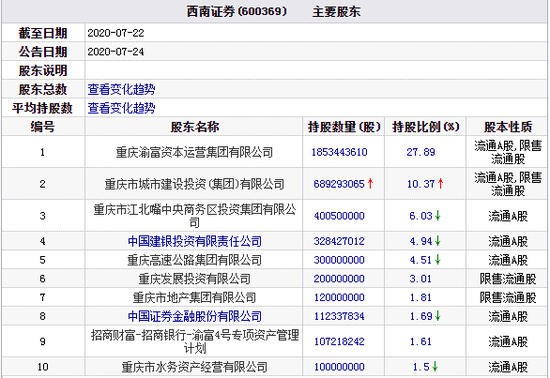Select 招商财富-招商银行-渝富4号专项资产管理计划 row name

tap(195, 342)
